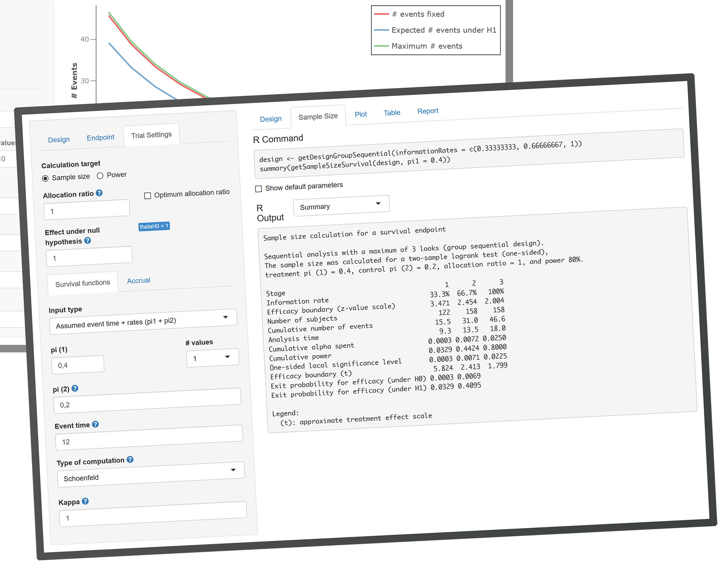This screenshot has height=566, width=728.
Task: Select the Power calculation target
Action: [x=100, y=176]
